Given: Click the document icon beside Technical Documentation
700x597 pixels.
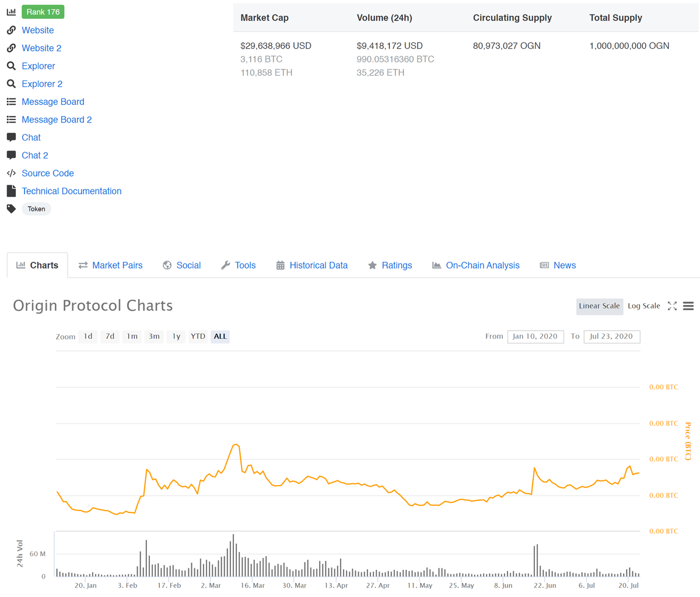Looking at the screenshot, I should [x=11, y=191].
